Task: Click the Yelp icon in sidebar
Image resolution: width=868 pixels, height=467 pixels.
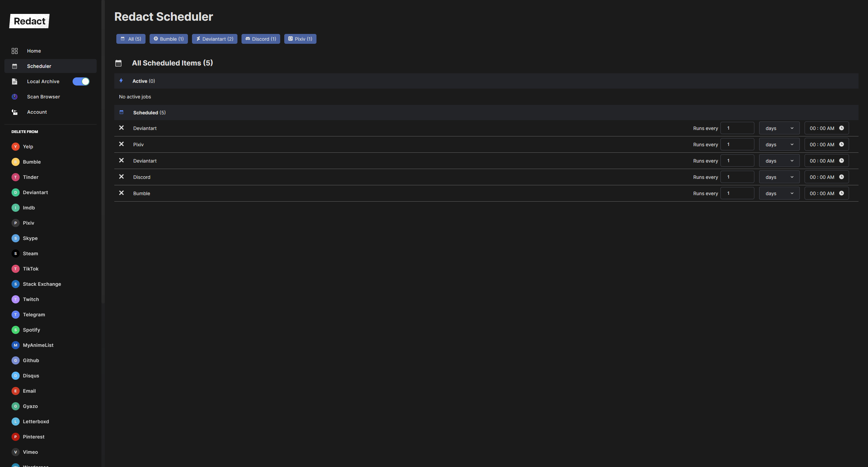Action: point(15,147)
